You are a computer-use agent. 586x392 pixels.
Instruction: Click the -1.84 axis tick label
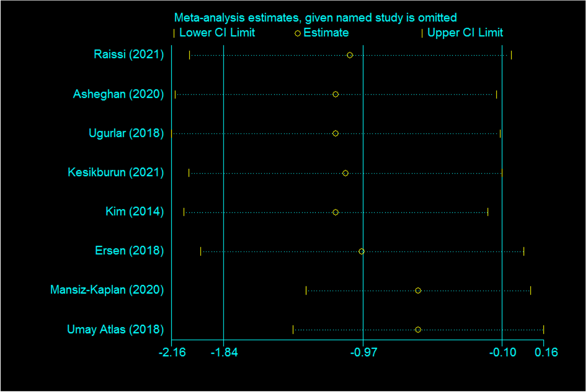coord(224,352)
